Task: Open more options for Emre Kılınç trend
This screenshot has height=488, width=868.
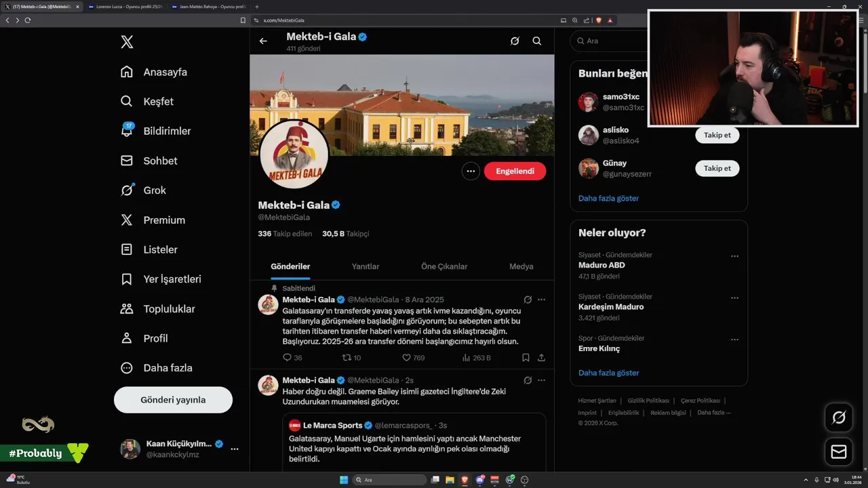Action: [x=734, y=339]
